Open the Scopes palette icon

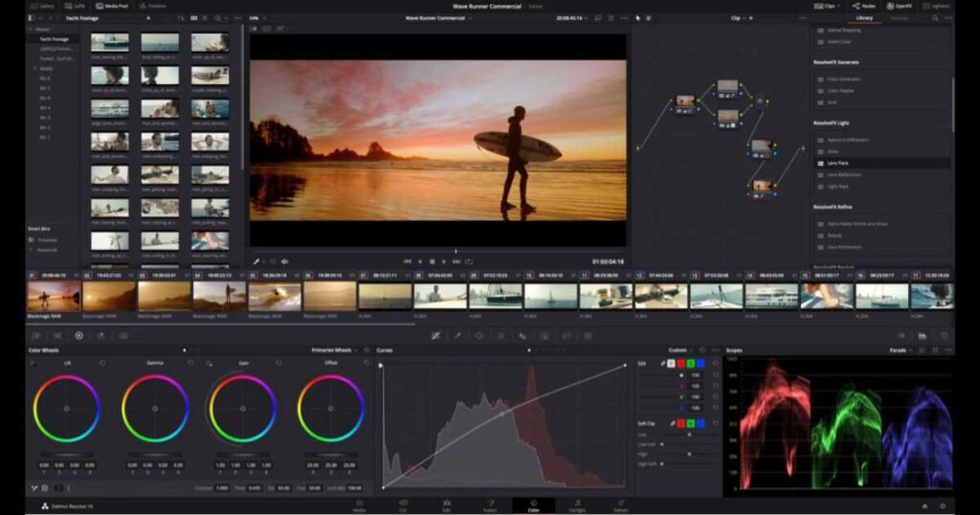pyautogui.click(x=923, y=336)
